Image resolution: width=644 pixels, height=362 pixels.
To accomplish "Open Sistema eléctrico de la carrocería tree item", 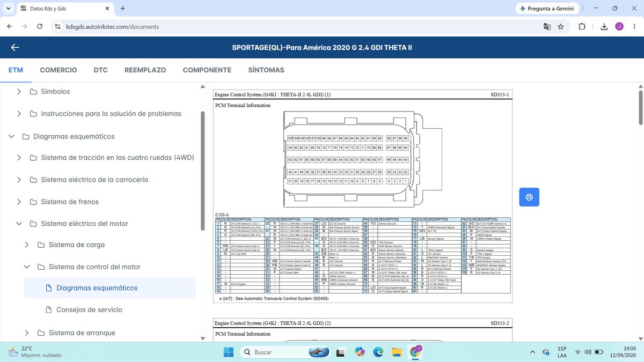I will [x=94, y=180].
